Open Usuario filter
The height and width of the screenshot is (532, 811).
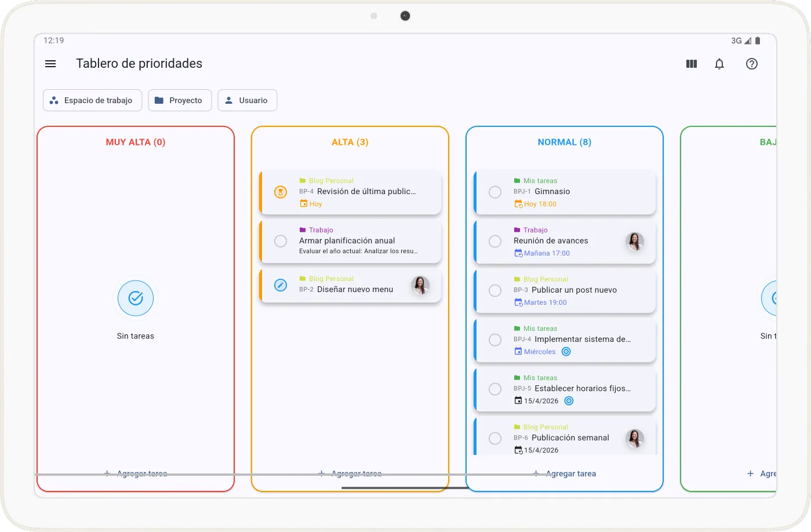pyautogui.click(x=248, y=100)
